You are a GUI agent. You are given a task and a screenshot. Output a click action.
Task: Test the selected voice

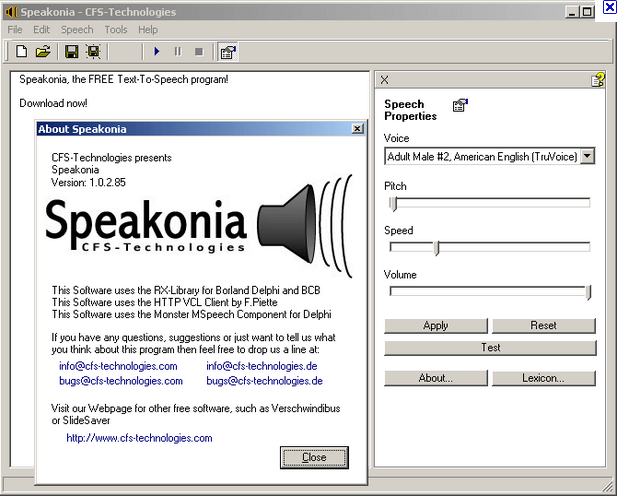pyautogui.click(x=490, y=347)
